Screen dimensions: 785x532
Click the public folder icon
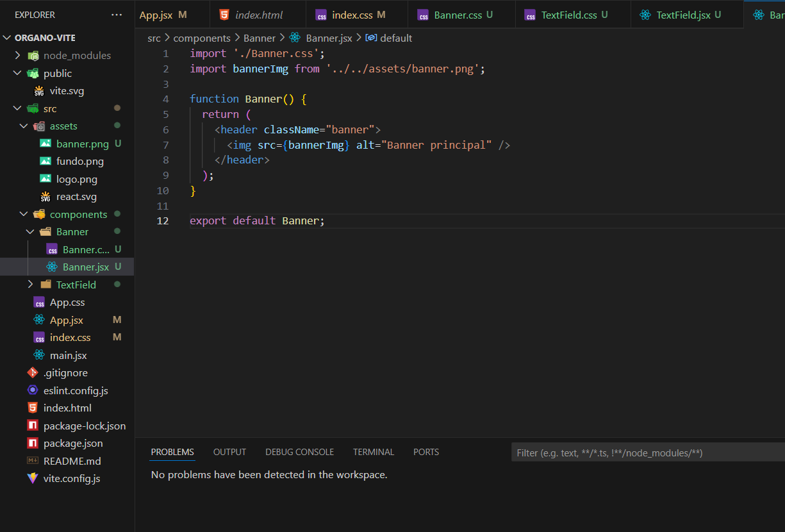coord(33,73)
